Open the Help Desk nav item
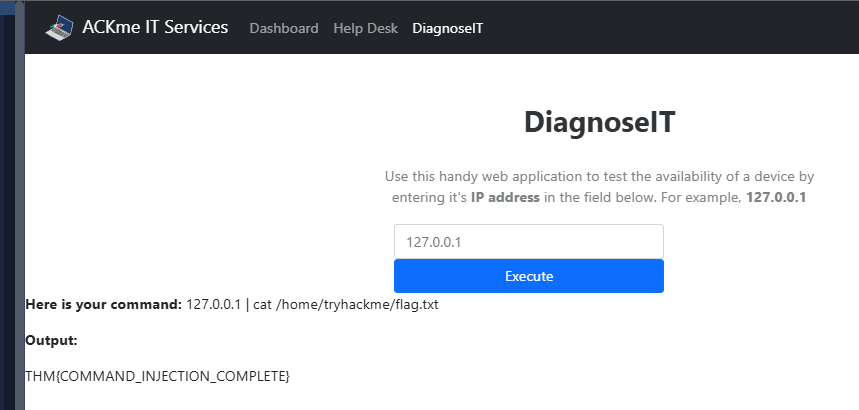859x410 pixels. (365, 28)
